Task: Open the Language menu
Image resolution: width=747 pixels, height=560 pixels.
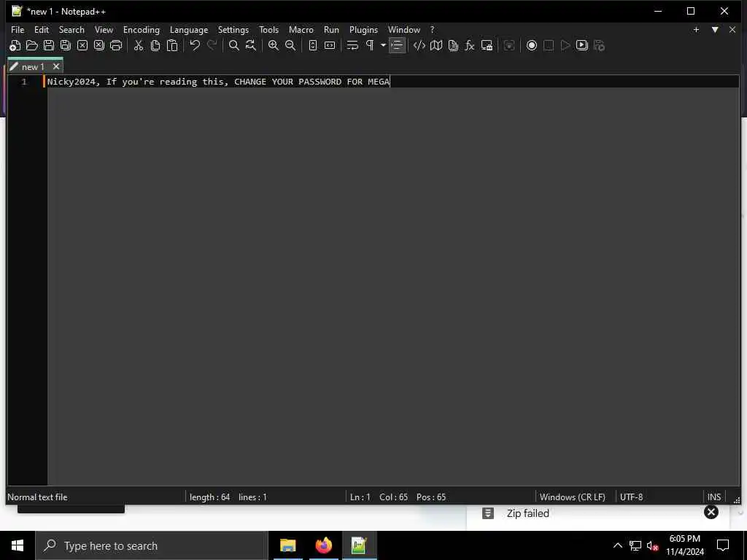Action: (x=189, y=29)
